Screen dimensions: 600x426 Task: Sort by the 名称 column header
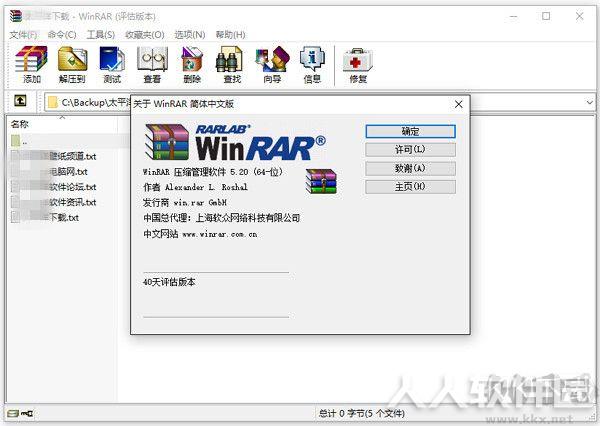click(20, 124)
